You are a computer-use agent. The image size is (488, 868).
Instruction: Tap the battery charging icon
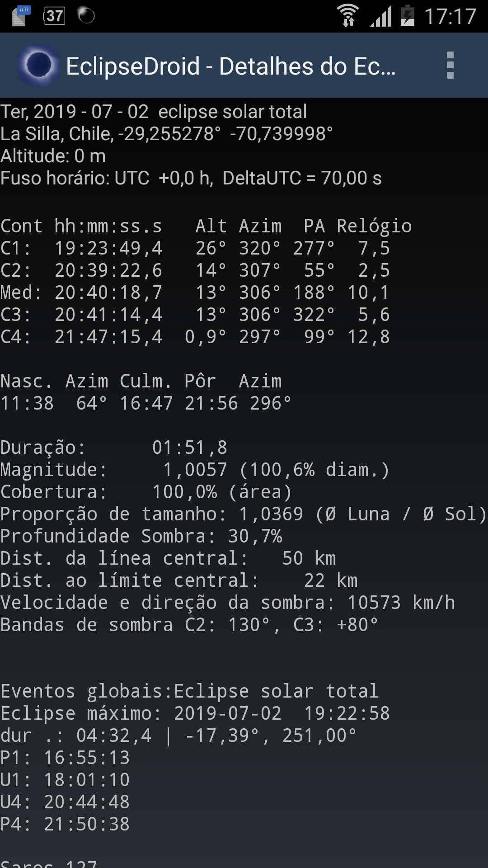tap(408, 16)
